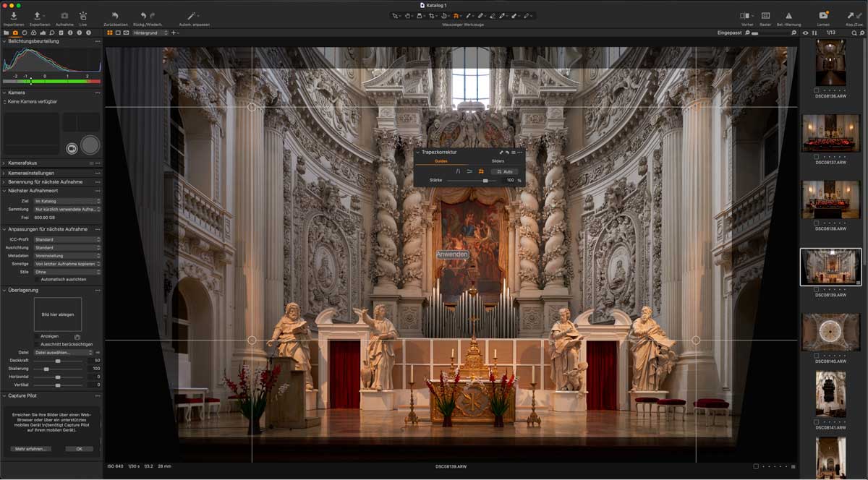
Task: Click the Zurücksetzen reset icon
Action: [116, 15]
